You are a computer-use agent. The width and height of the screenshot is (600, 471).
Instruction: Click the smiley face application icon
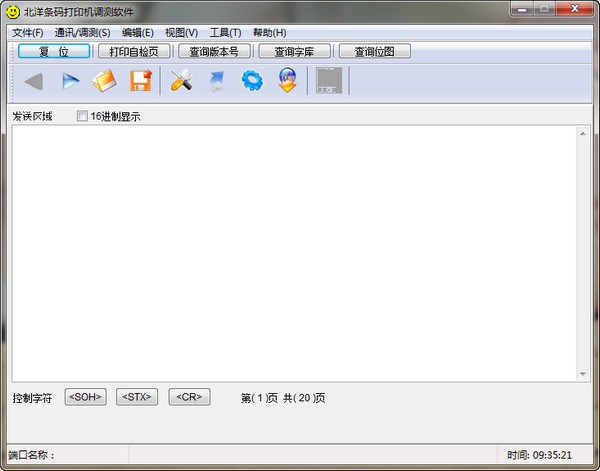coord(13,12)
